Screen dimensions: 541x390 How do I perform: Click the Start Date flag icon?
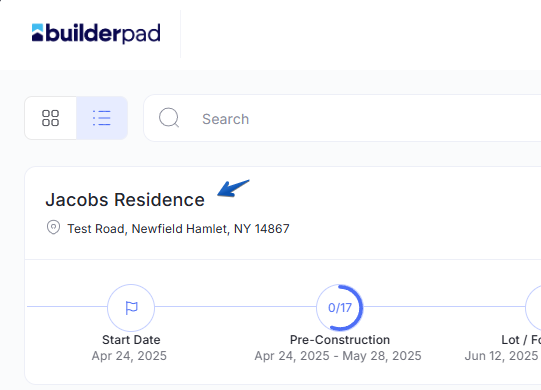[131, 308]
